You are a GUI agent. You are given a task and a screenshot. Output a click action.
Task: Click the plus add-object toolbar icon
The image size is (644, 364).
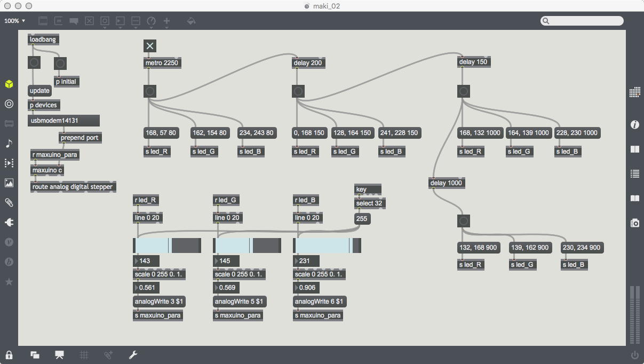[x=167, y=21]
